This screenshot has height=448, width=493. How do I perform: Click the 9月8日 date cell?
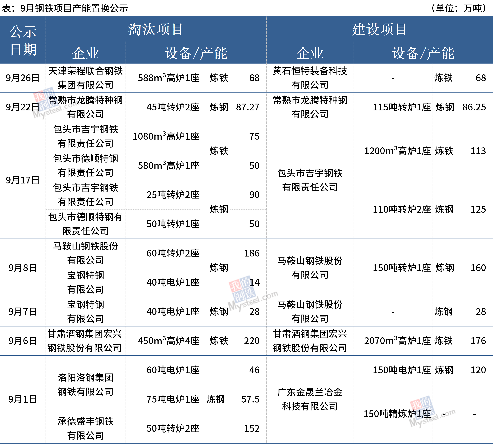coord(22,268)
